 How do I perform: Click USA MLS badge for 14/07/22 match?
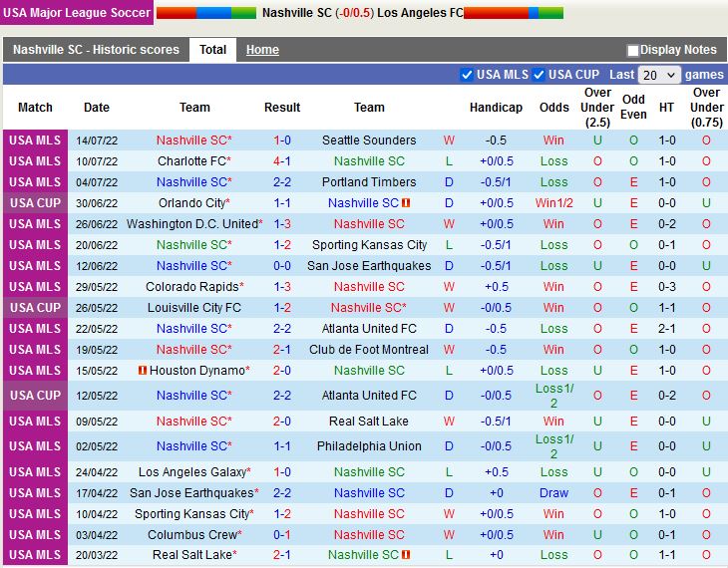35,141
